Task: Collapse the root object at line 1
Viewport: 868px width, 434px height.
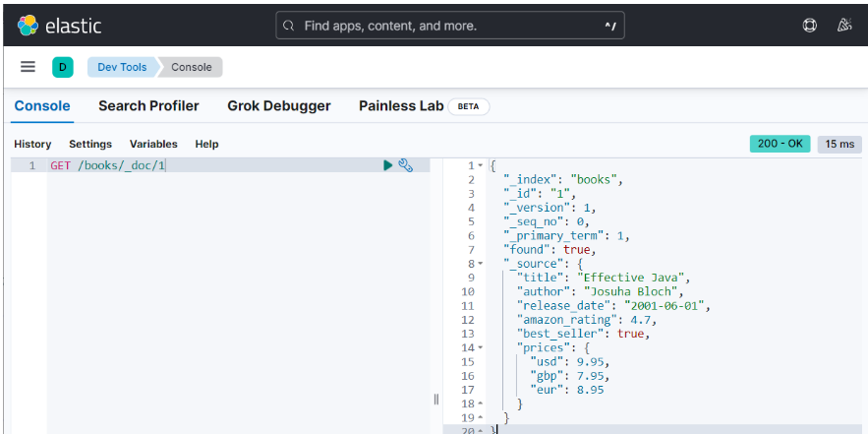Action: (480, 165)
